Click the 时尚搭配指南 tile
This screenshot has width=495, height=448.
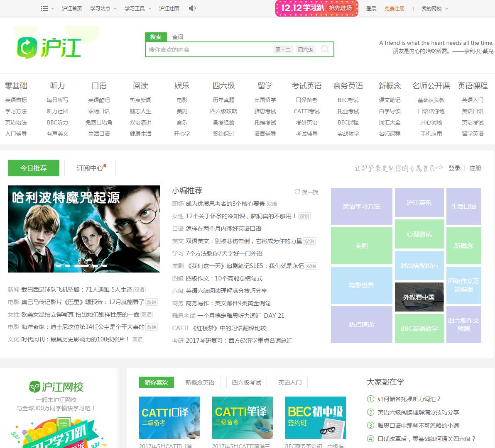tap(419, 265)
